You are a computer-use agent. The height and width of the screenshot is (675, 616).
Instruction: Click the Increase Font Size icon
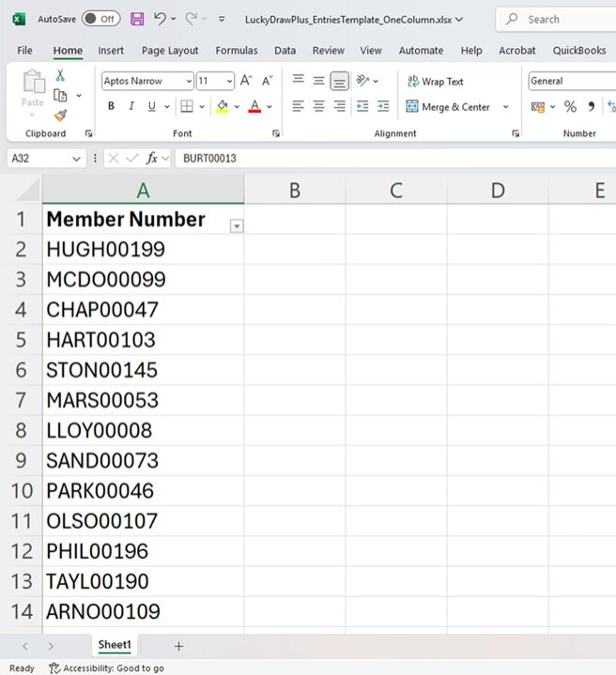[x=246, y=82]
